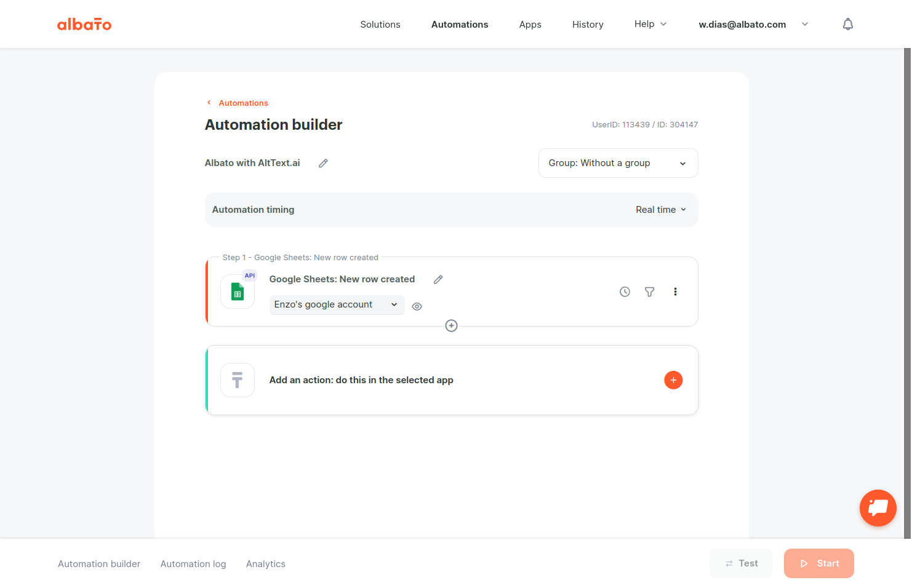Click the back arrow beside Automations
The width and height of the screenshot is (912, 588).
(209, 103)
